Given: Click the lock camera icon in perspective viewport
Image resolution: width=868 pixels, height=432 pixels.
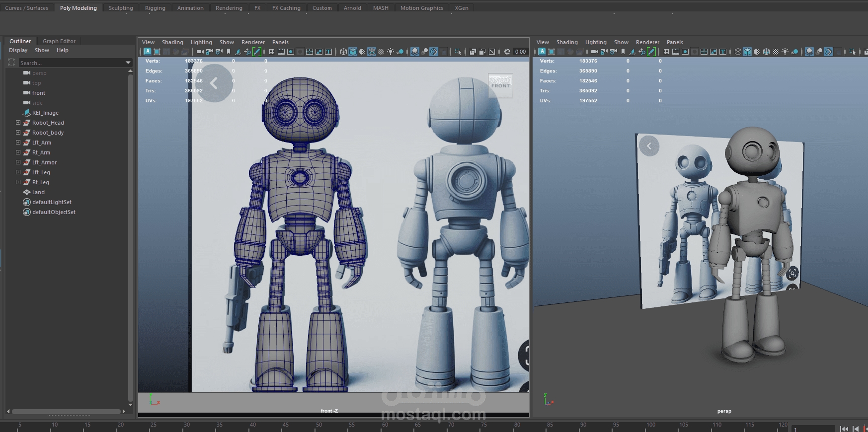Looking at the screenshot, I should pyautogui.click(x=604, y=52).
